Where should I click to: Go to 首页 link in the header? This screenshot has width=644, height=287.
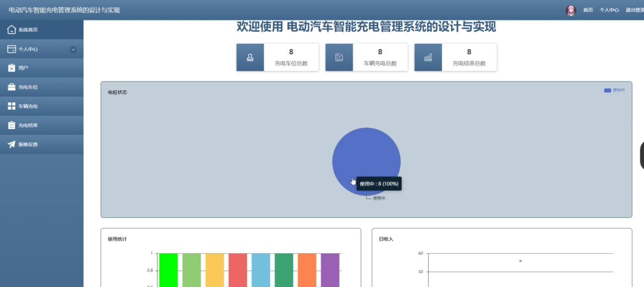pos(588,10)
